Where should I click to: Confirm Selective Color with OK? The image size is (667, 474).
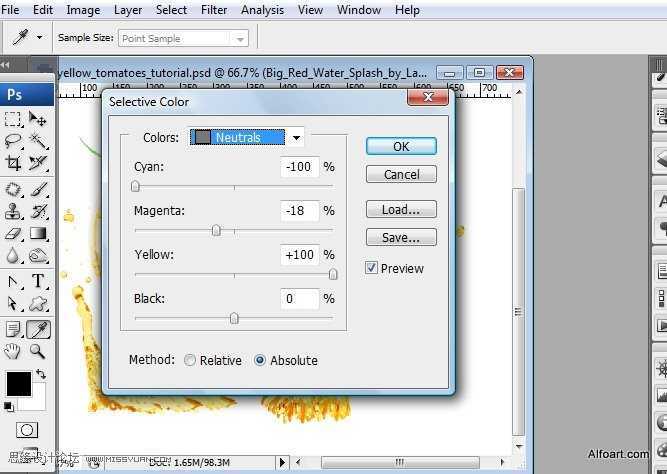[x=401, y=146]
